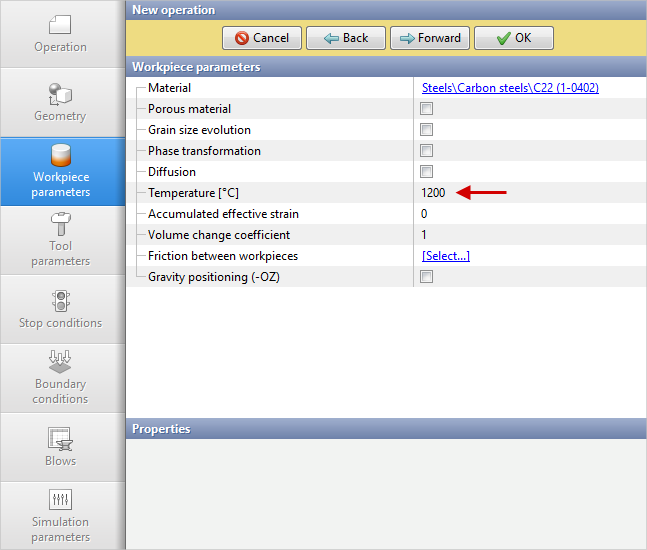Go Back to the previous step

pyautogui.click(x=346, y=38)
